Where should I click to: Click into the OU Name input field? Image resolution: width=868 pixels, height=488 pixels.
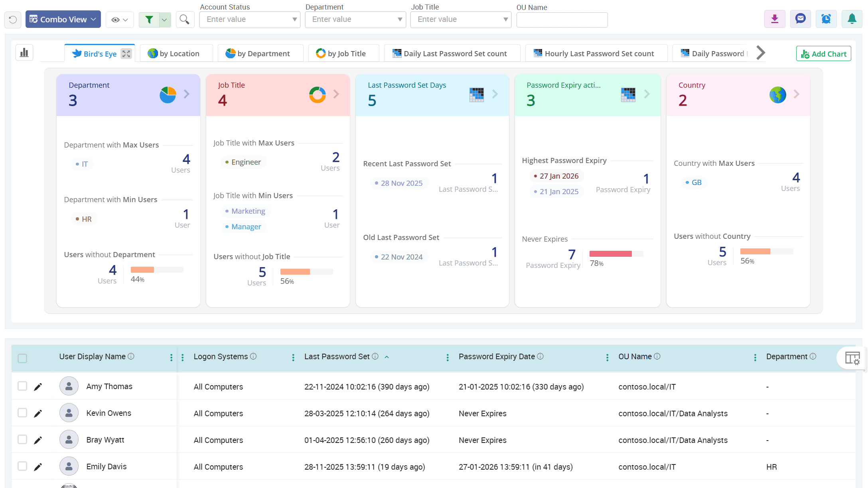pos(562,20)
